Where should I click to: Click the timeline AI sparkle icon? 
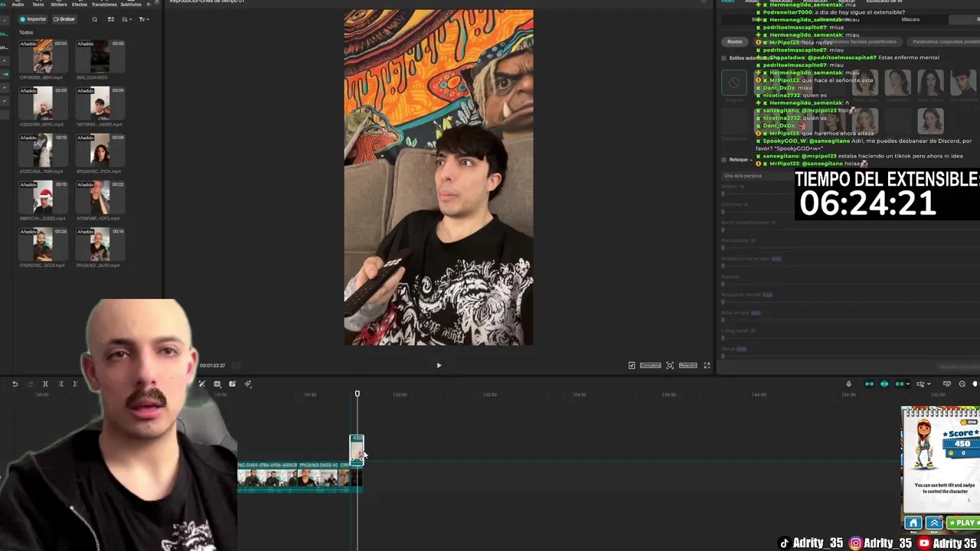coord(248,384)
